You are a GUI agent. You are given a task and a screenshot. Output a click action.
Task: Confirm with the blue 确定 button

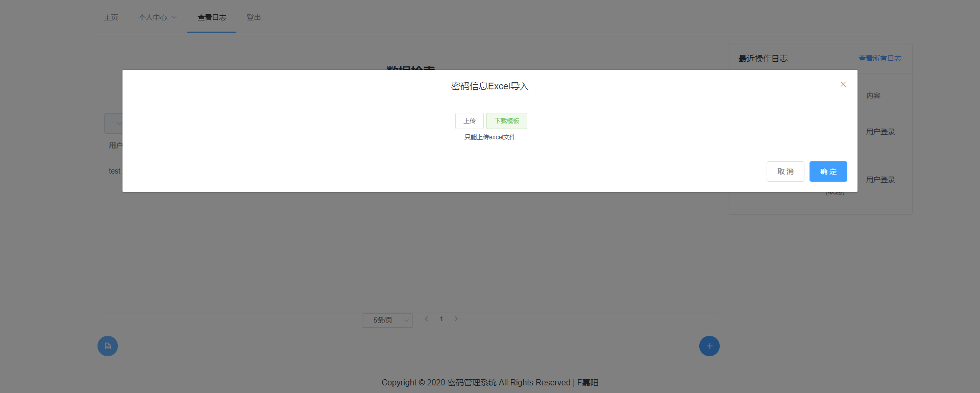[828, 171]
